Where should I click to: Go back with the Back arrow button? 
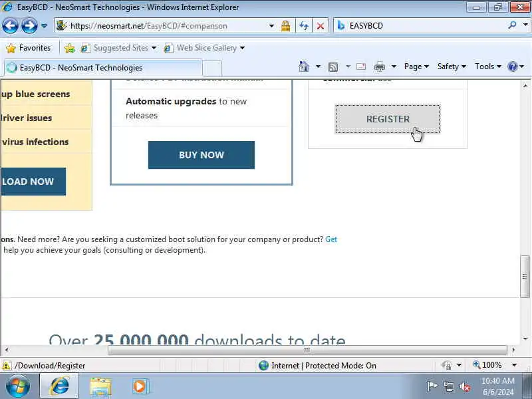pos(10,26)
